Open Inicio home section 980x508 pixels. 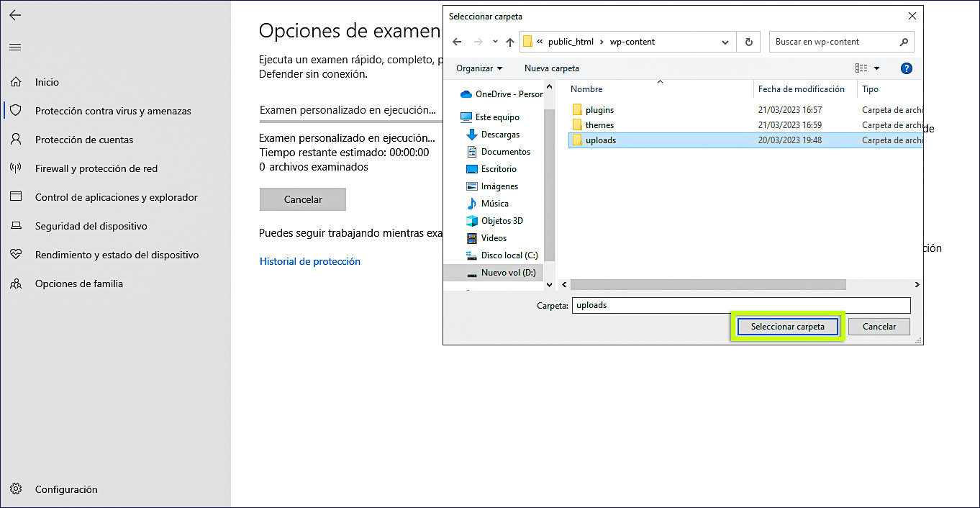(47, 82)
